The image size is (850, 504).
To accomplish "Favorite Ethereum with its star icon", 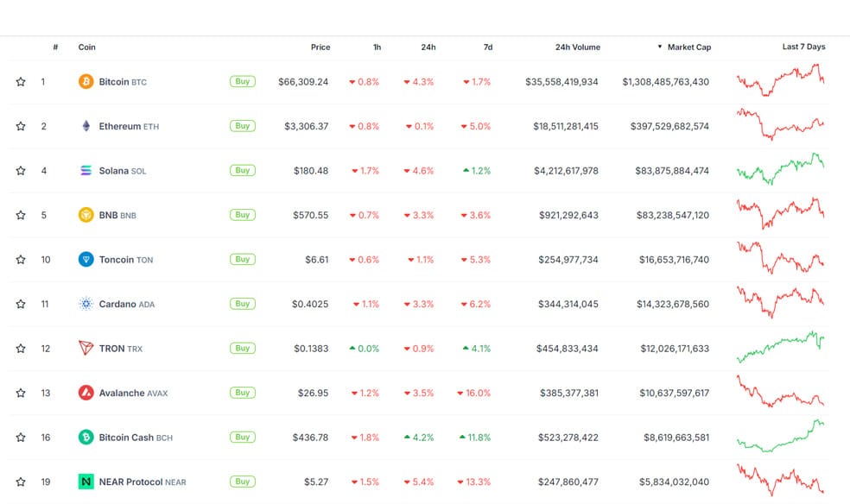I will [x=21, y=126].
